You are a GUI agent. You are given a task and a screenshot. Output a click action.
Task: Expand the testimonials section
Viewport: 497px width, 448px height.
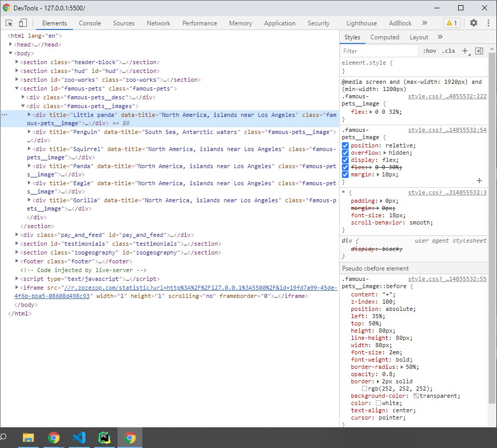(x=17, y=243)
